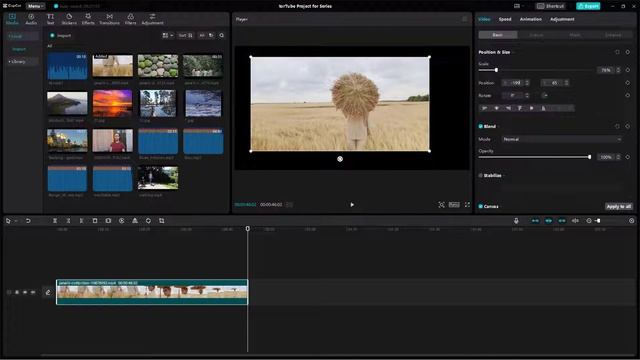Open the Text tool panel
The width and height of the screenshot is (640, 360).
click(x=50, y=19)
